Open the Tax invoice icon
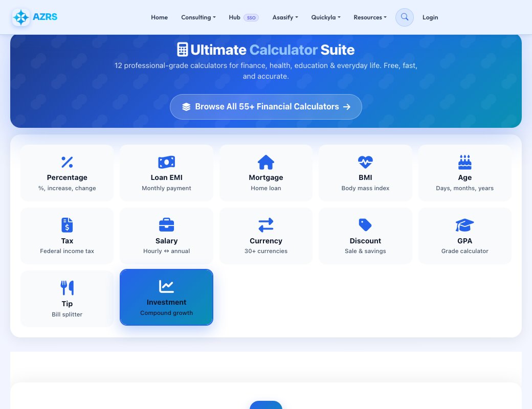532x409 pixels. (67, 225)
